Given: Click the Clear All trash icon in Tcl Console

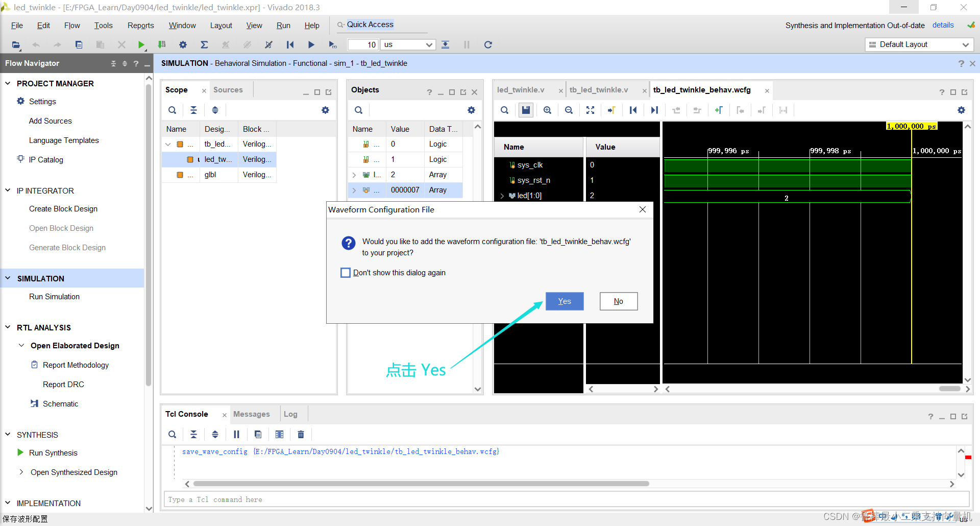Looking at the screenshot, I should tap(301, 435).
